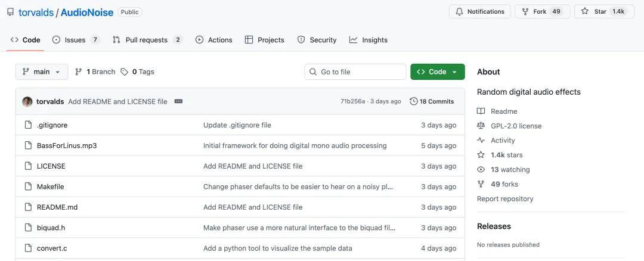Focus the Go to file search field
Screen dimensions: 644x261
[x=355, y=72]
